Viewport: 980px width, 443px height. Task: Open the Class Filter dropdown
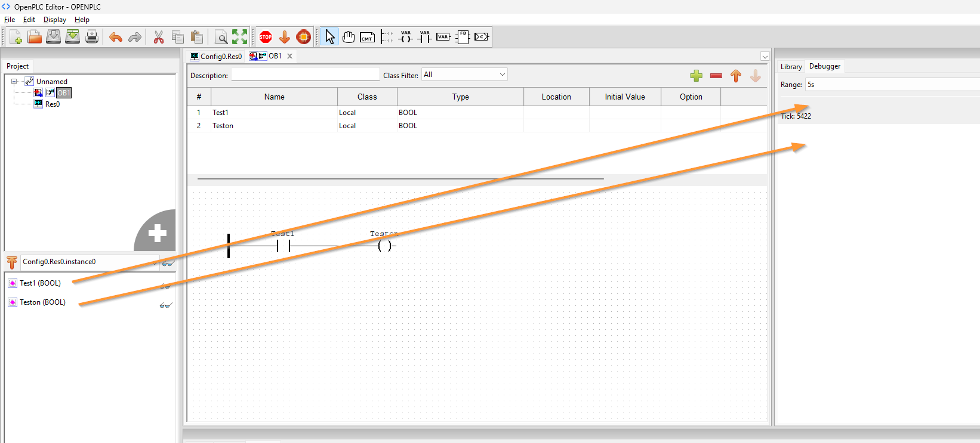point(464,75)
